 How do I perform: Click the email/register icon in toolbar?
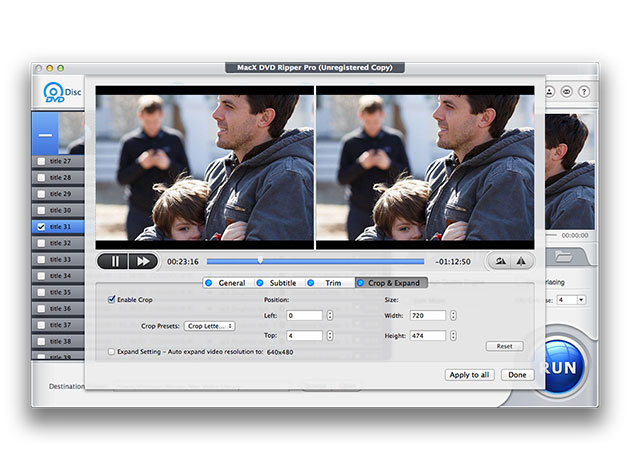[x=567, y=92]
